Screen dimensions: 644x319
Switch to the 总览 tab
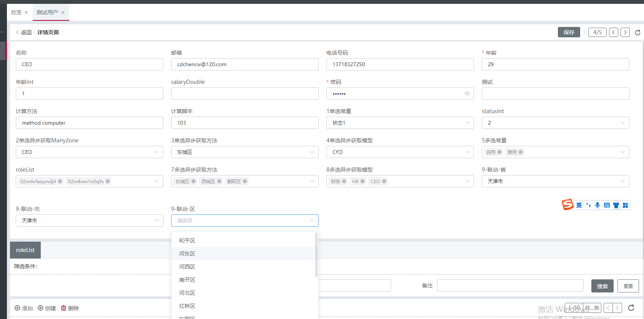tap(16, 12)
